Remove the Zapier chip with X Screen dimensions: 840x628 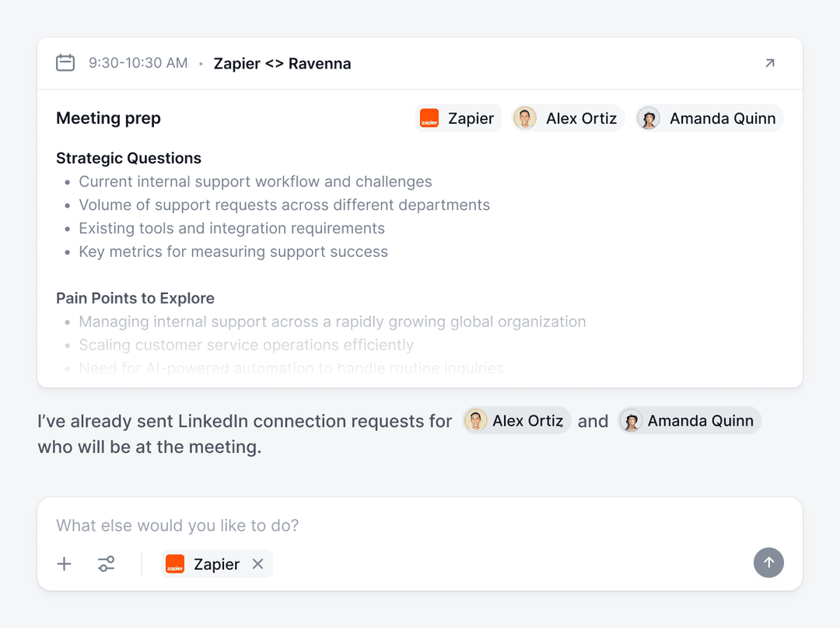pos(258,564)
